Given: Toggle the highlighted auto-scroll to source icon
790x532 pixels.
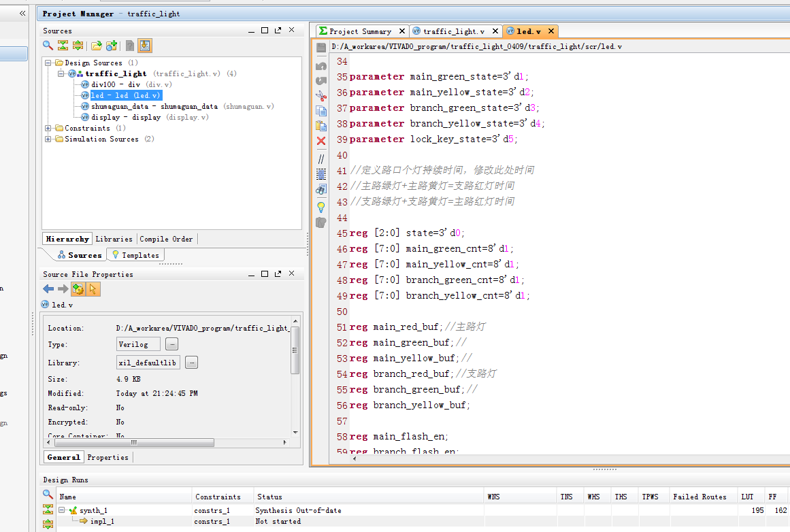Looking at the screenshot, I should coord(145,46).
